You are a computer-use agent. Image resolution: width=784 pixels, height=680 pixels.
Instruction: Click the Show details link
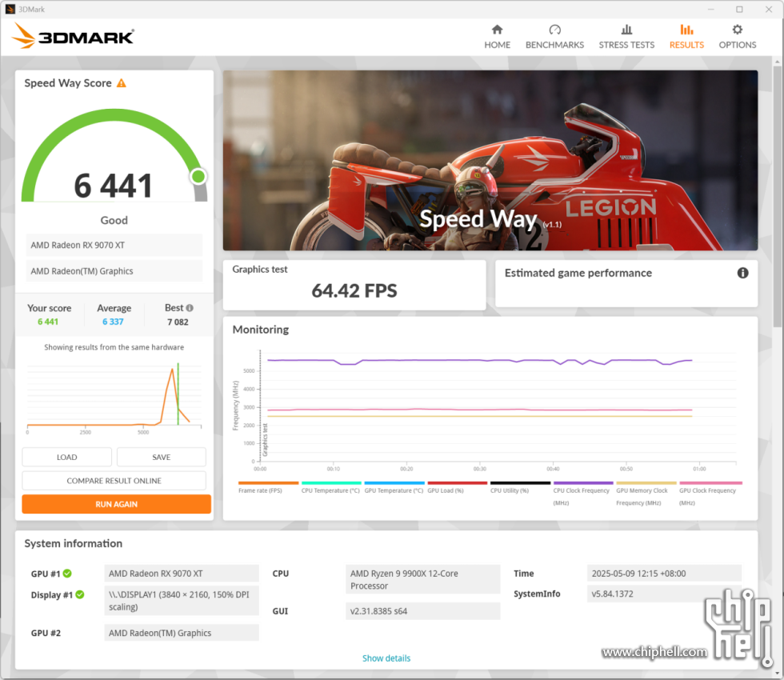[386, 658]
